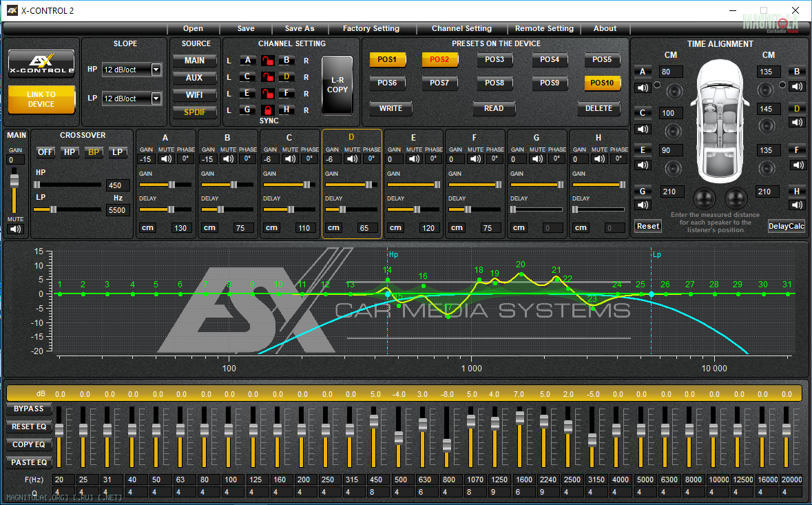Mute channel A in the mixer strip
This screenshot has height=505, width=812.
(x=166, y=158)
